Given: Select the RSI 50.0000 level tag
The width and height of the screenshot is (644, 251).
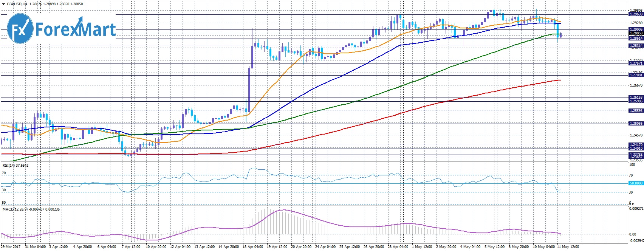Looking at the screenshot, I should click(x=636, y=183).
